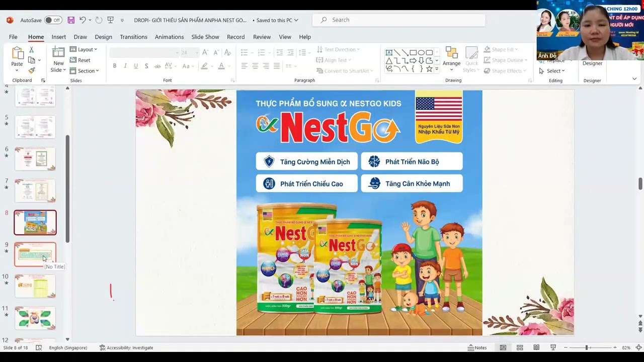Select the Line shape in gallery
Viewport: 644px width, 362px height.
coord(397,52)
